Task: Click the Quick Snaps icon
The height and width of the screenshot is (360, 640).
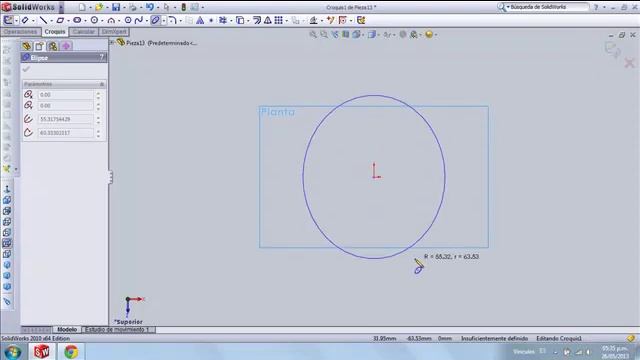Action: [x=343, y=20]
